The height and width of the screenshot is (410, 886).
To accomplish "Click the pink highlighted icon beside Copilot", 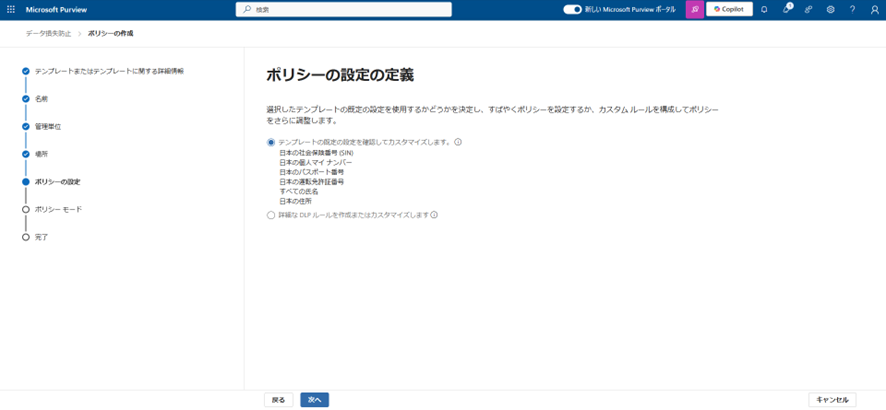I will (x=692, y=9).
